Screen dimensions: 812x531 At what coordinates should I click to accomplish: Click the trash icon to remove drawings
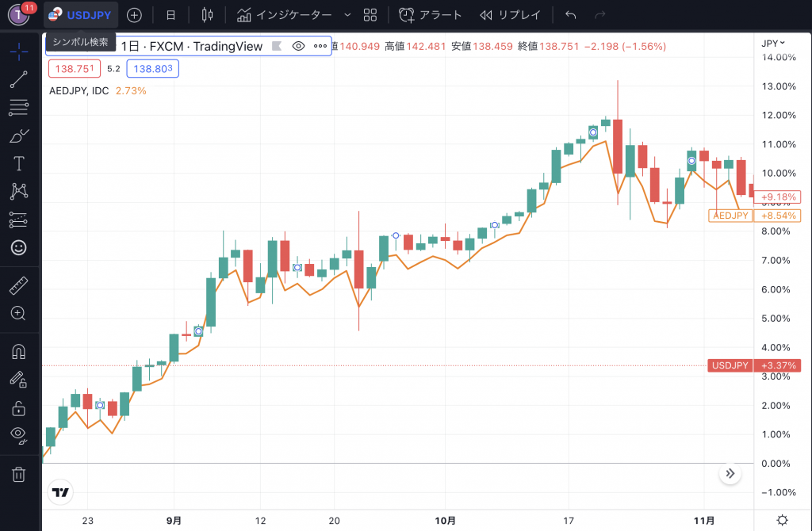pyautogui.click(x=19, y=475)
